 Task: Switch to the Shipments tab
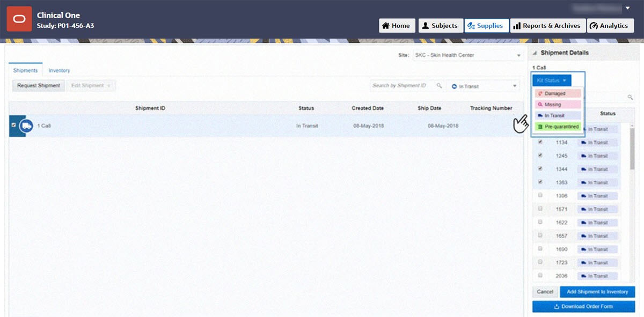click(25, 70)
